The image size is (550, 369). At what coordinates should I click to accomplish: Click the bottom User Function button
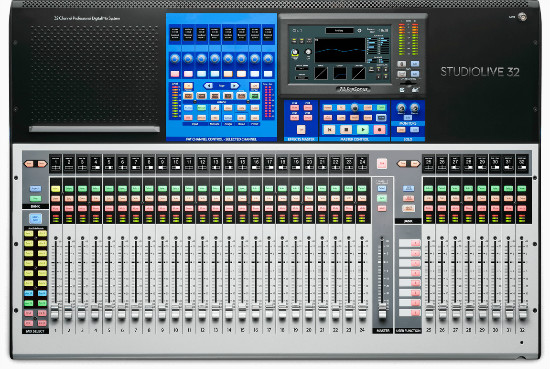(410, 313)
